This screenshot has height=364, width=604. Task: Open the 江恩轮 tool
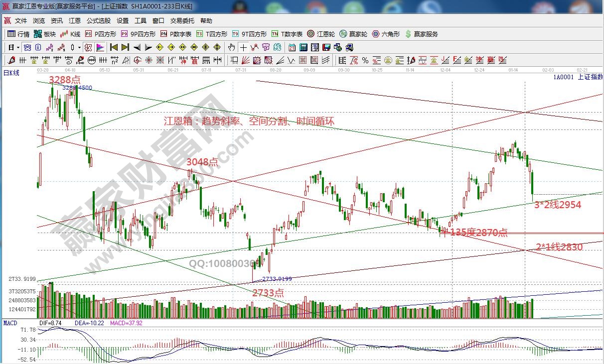[322, 34]
